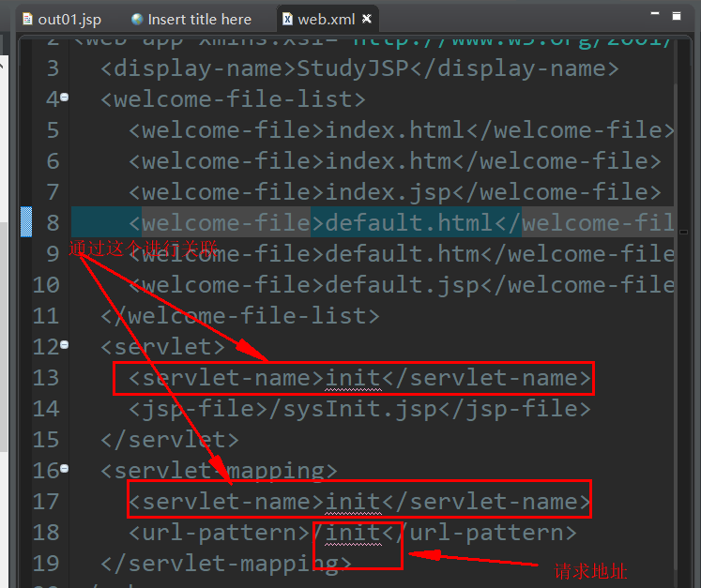Close the web.xml tab

click(367, 19)
